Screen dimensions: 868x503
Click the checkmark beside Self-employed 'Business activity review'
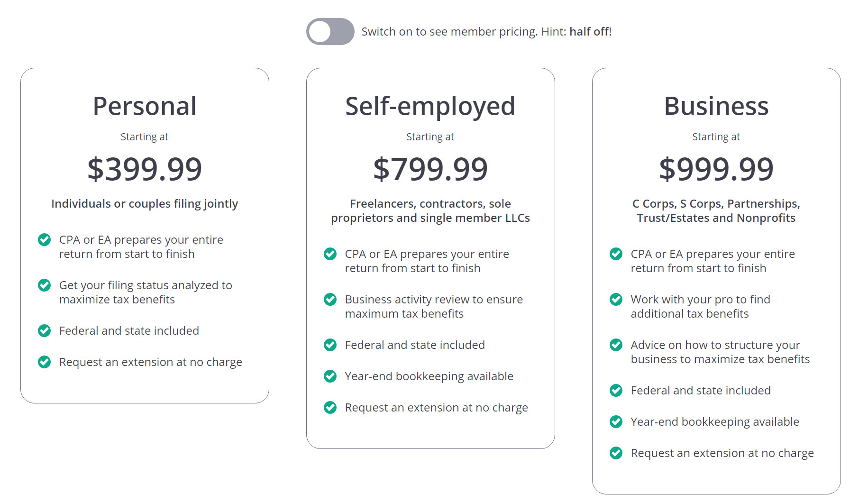[x=330, y=300]
